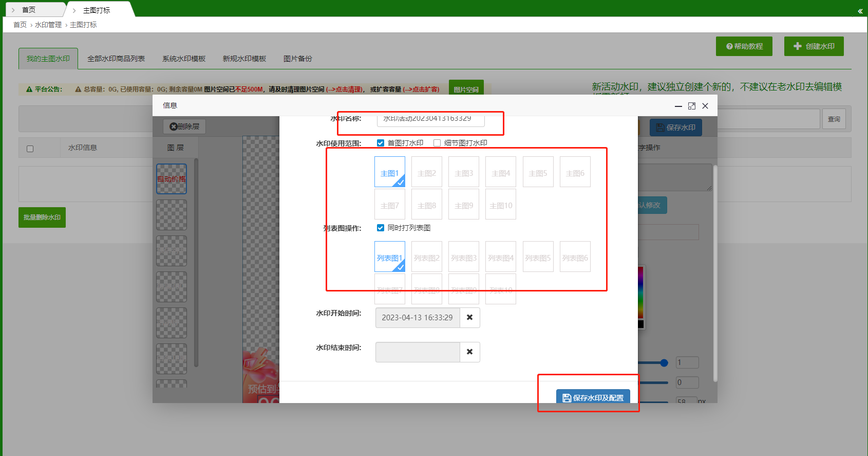Click the double-chevron collapse icon at top right
This screenshot has height=456, width=868.
(860, 11)
